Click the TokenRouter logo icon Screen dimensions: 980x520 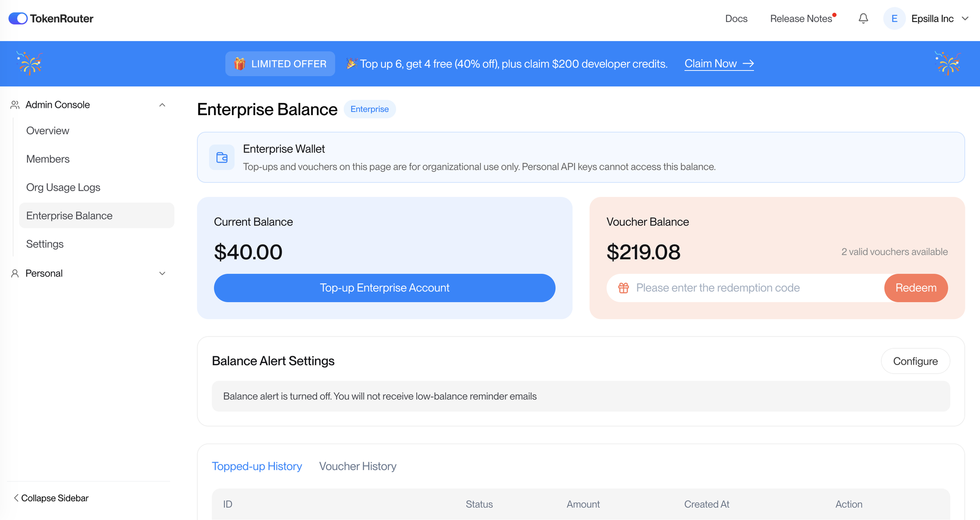tap(18, 19)
